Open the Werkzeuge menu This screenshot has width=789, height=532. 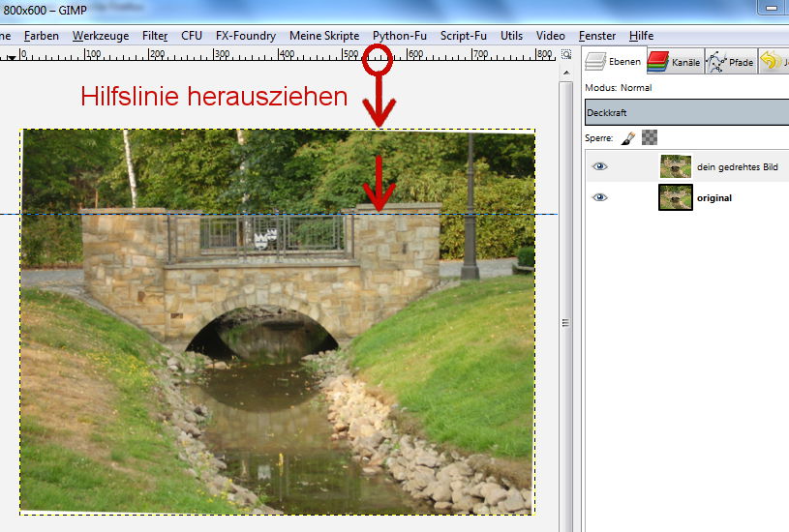(x=100, y=36)
